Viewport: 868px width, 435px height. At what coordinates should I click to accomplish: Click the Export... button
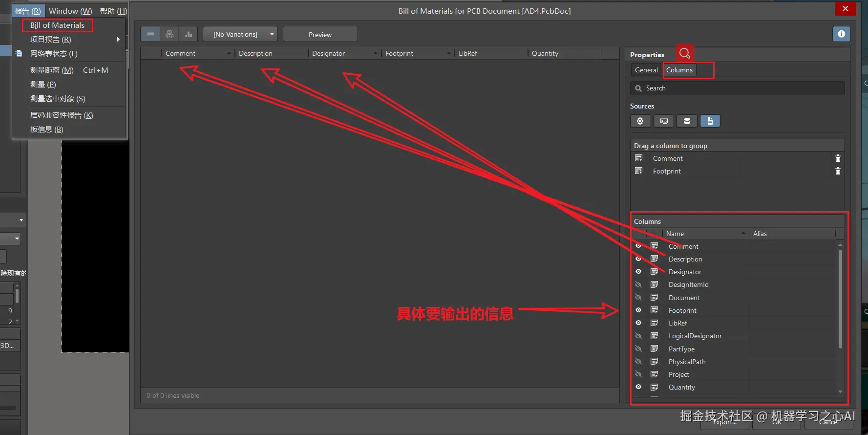click(725, 422)
